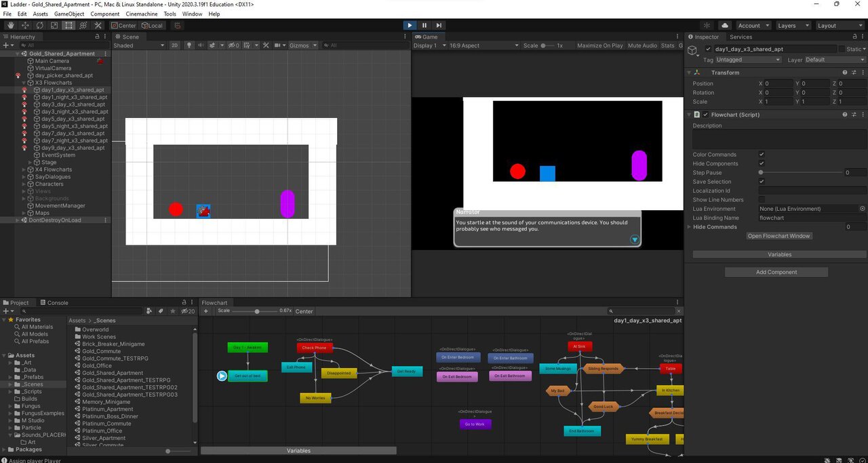The width and height of the screenshot is (868, 463).
Task: Click the Add Component button
Action: point(776,272)
